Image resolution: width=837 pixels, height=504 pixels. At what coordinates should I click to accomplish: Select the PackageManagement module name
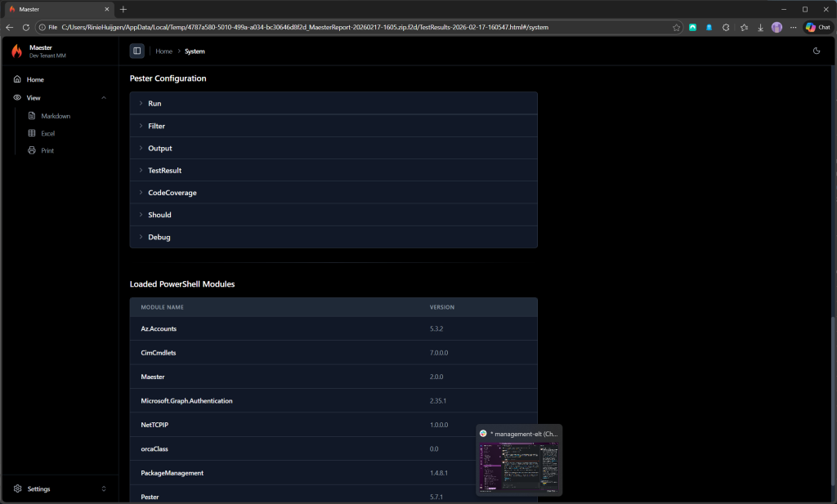tap(172, 472)
